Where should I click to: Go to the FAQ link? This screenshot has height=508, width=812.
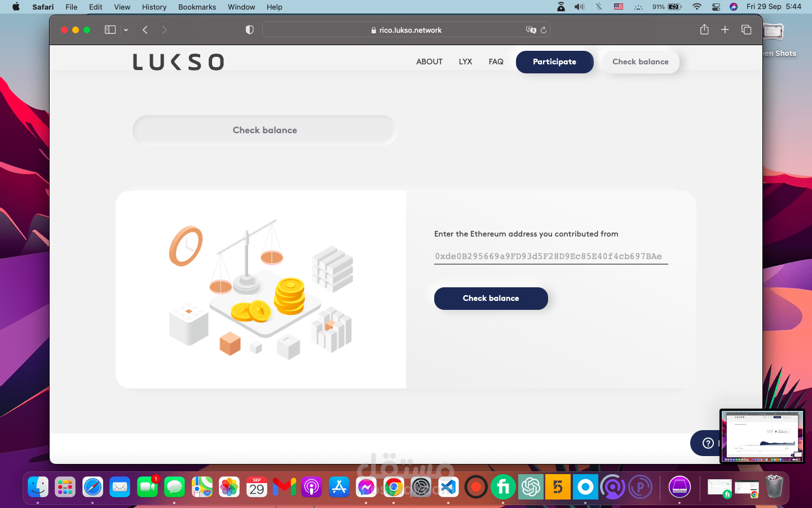pos(496,62)
